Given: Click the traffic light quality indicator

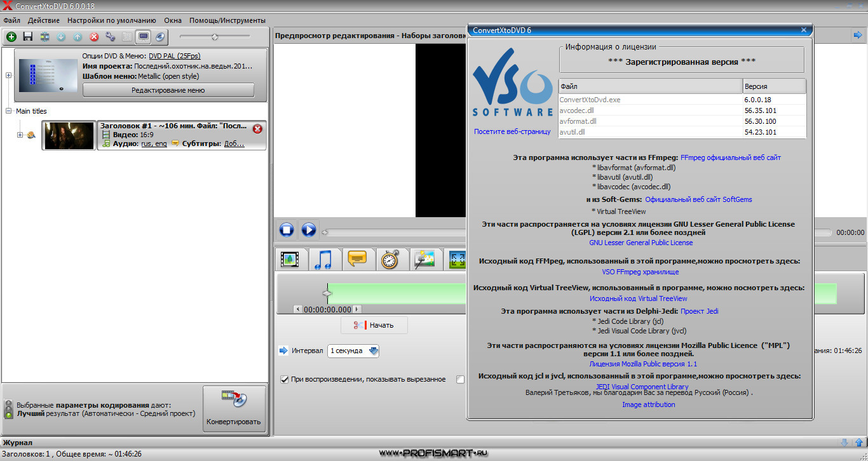Looking at the screenshot, I should click(8, 409).
